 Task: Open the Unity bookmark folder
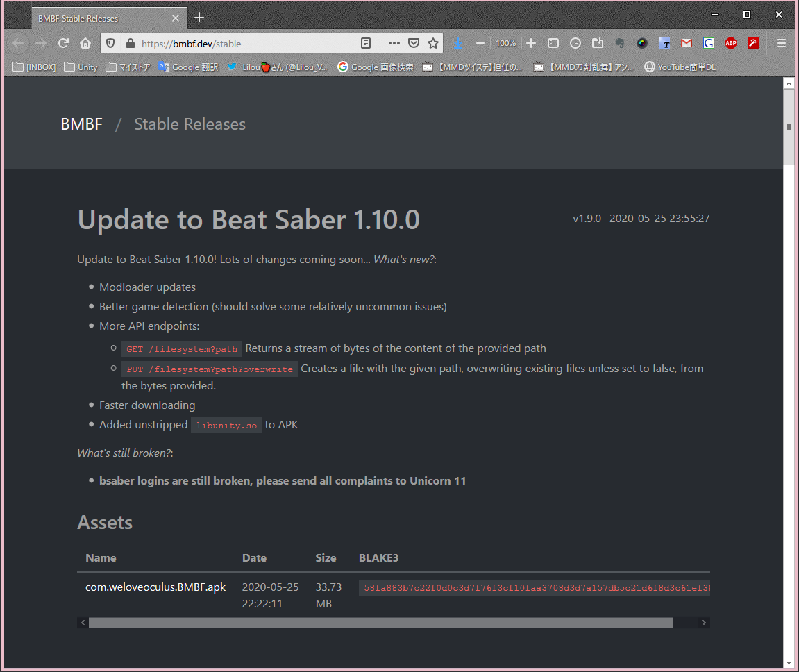click(81, 67)
